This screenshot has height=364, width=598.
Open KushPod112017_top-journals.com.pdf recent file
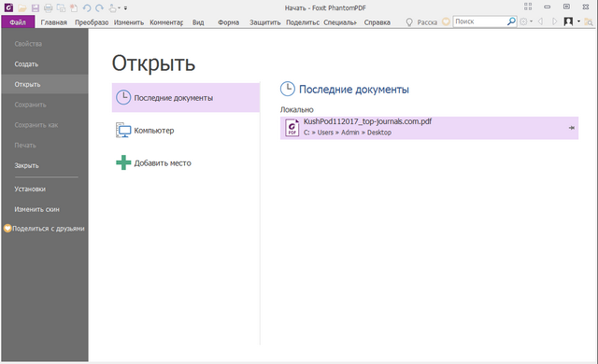[x=429, y=128]
